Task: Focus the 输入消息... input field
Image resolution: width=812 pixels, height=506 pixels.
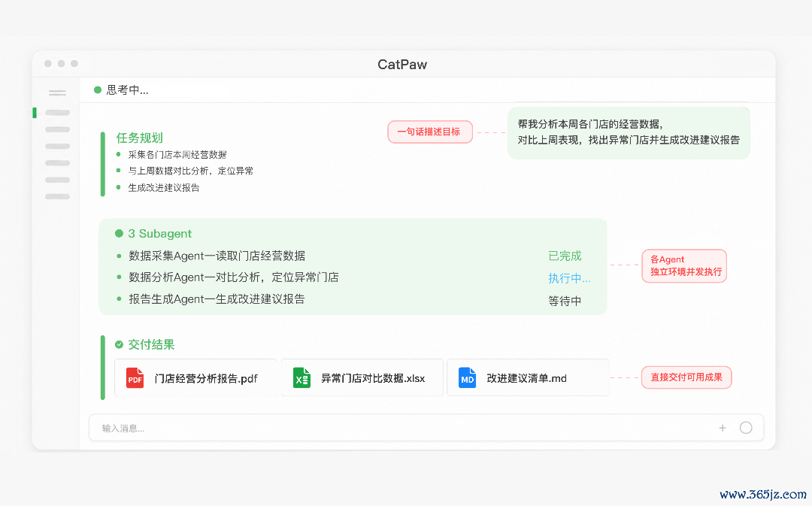Action: click(426, 428)
